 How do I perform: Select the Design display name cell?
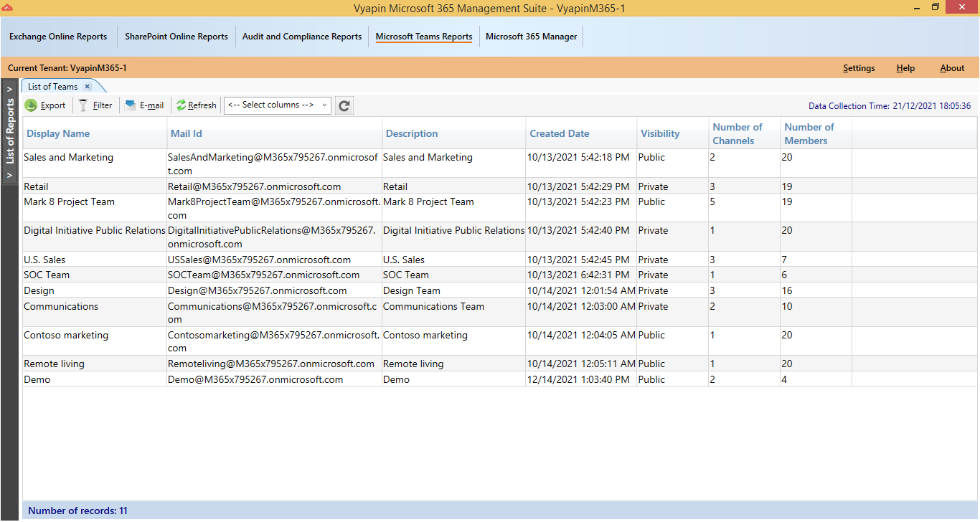[x=95, y=290]
